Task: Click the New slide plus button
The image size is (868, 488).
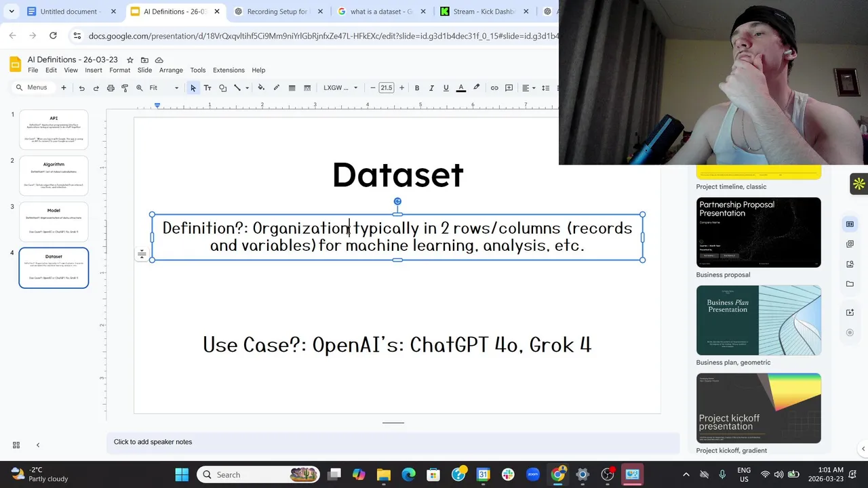Action: 64,88
